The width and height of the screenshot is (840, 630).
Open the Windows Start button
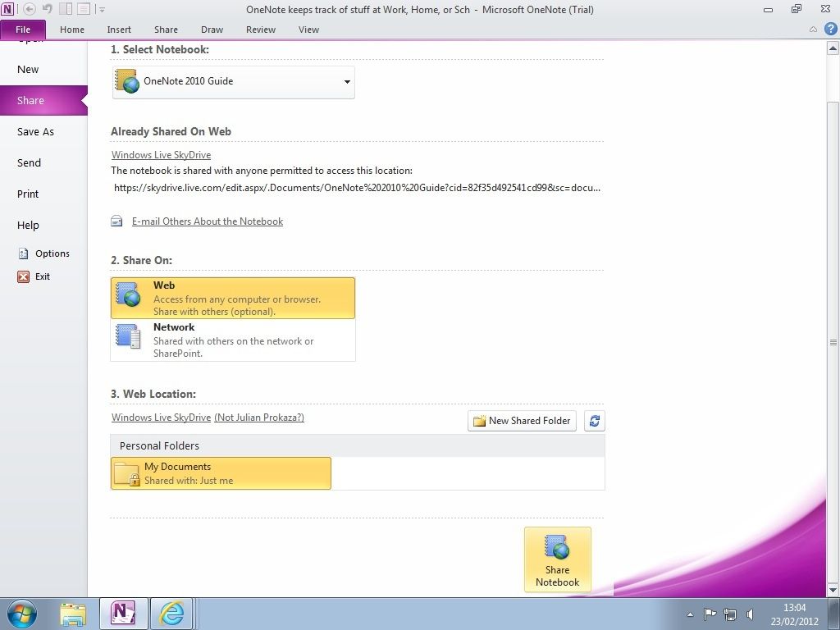21,614
